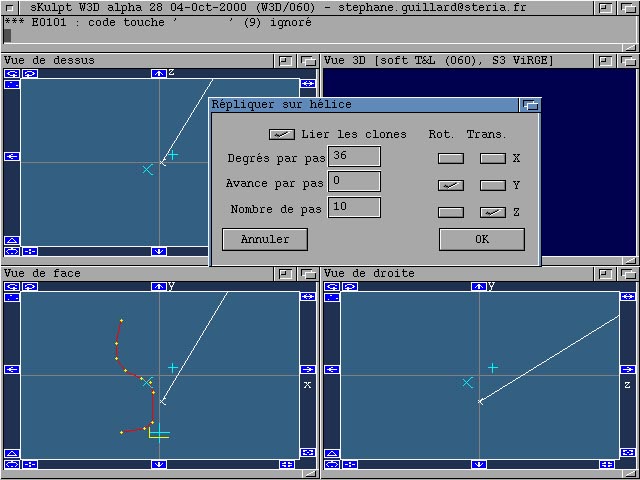Image resolution: width=640 pixels, height=480 pixels.
Task: Toggle Lier les clones checkbox
Action: point(282,134)
